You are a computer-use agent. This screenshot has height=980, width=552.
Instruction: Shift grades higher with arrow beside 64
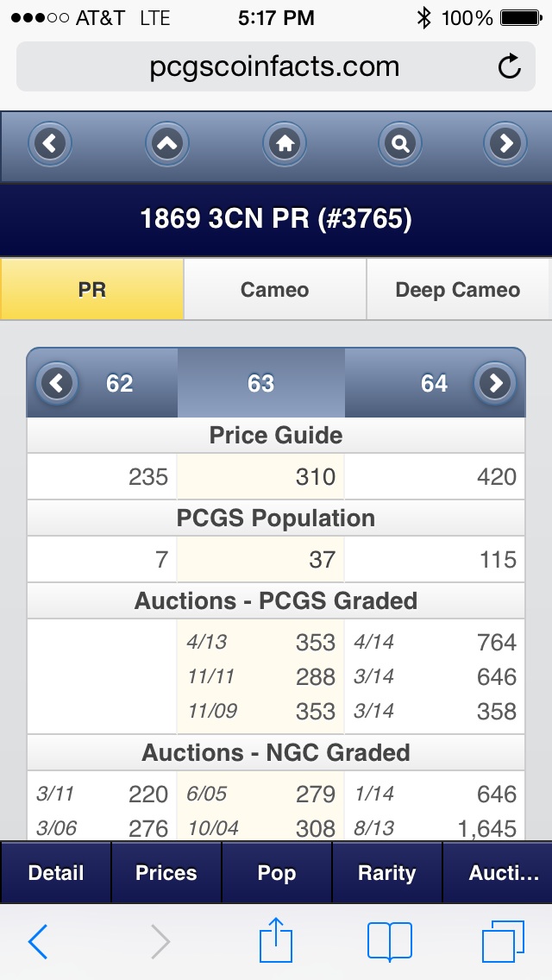(x=495, y=382)
